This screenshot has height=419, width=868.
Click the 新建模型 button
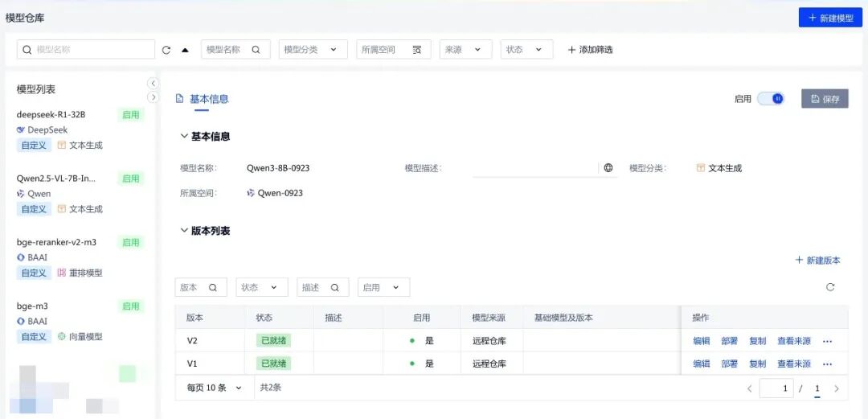click(x=830, y=18)
